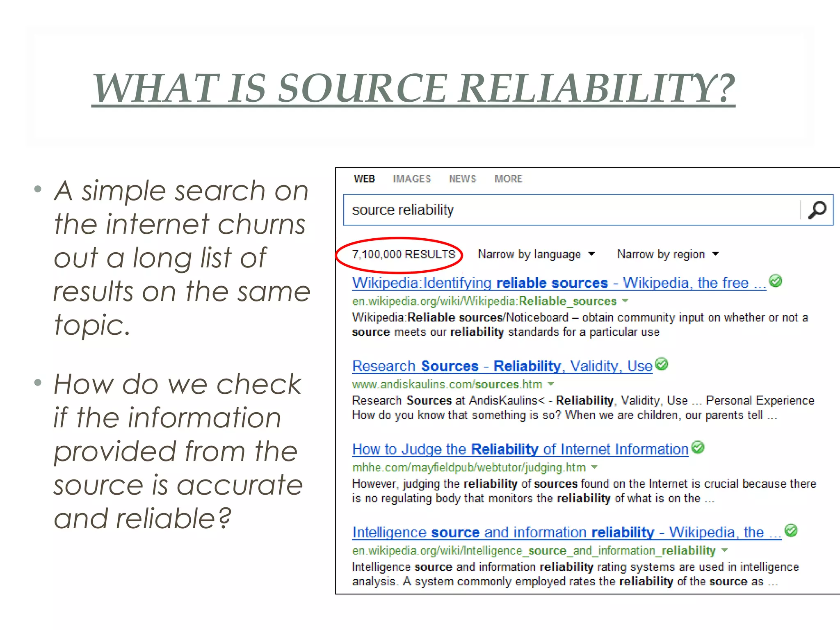
Task: Open How to Judge the Reliability link
Action: (520, 449)
